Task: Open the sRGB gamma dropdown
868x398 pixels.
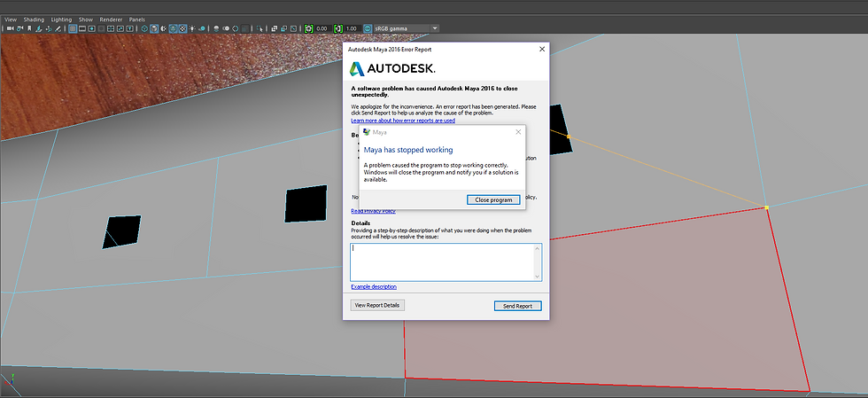Action: [x=407, y=28]
